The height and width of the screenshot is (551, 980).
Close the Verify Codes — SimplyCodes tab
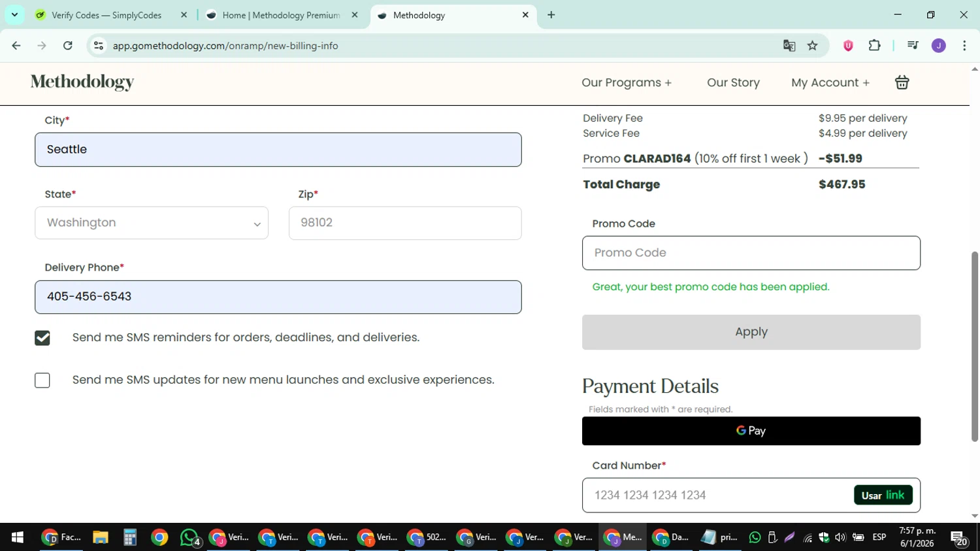[x=184, y=15]
